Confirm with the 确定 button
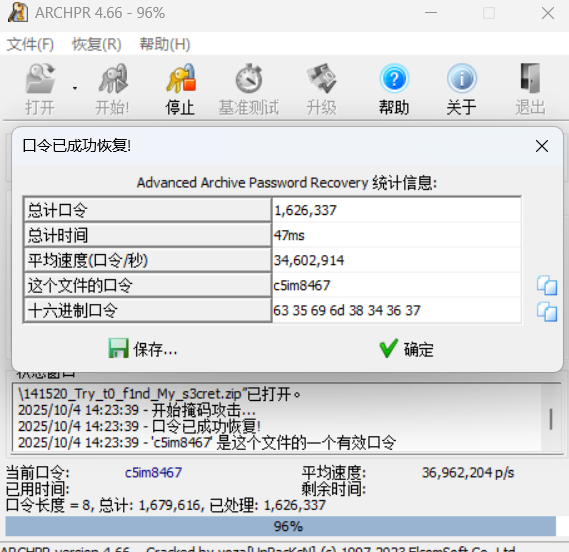Screen dimensions: 569x552 [x=406, y=349]
